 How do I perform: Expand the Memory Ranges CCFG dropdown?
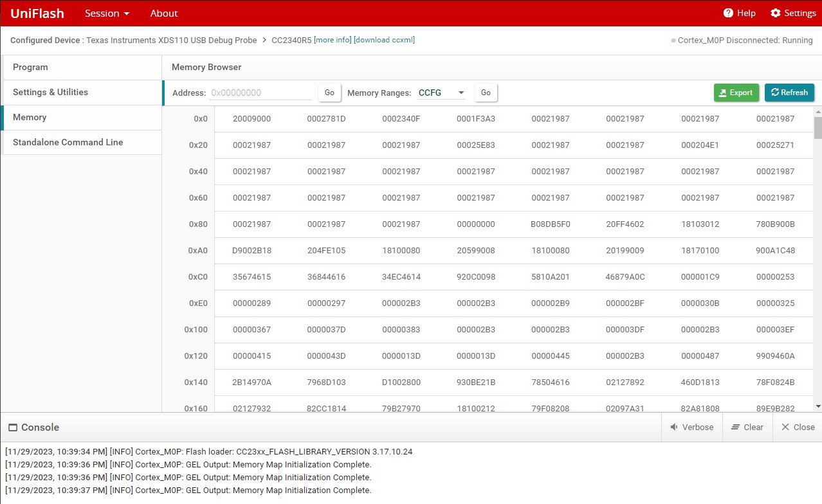[442, 93]
